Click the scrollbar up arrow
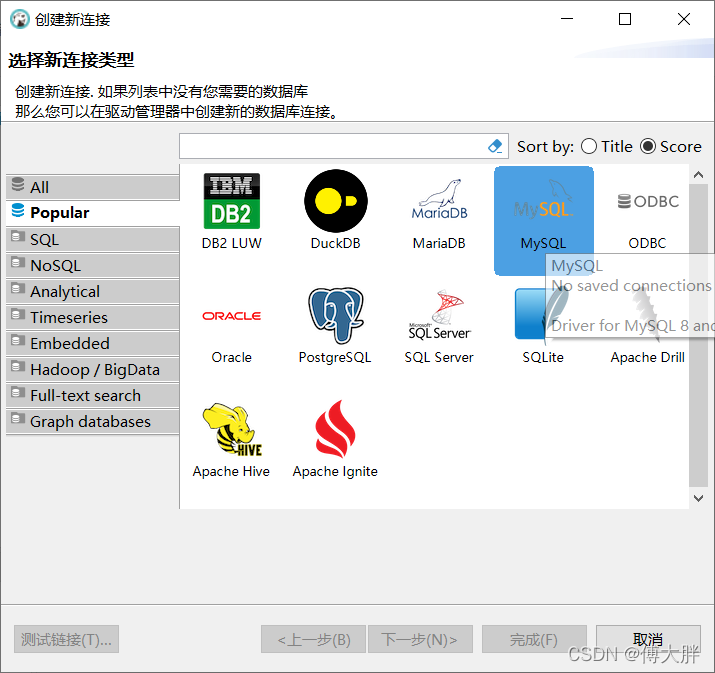This screenshot has height=673, width=715. (x=698, y=175)
